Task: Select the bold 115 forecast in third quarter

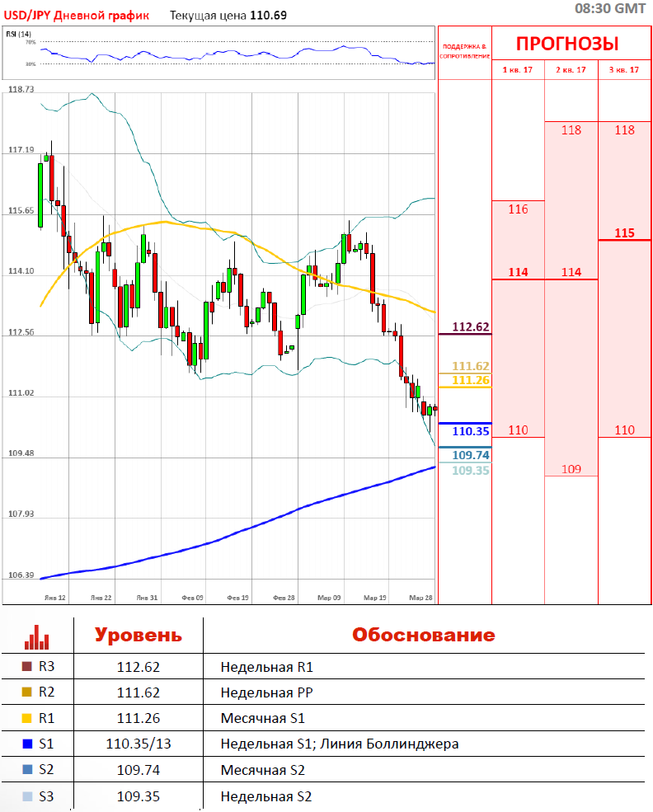Action: [x=624, y=232]
